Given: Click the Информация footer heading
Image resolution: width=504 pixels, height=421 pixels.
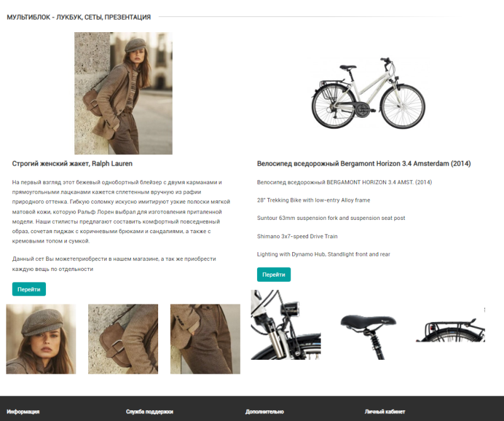Looking at the screenshot, I should [x=23, y=412].
